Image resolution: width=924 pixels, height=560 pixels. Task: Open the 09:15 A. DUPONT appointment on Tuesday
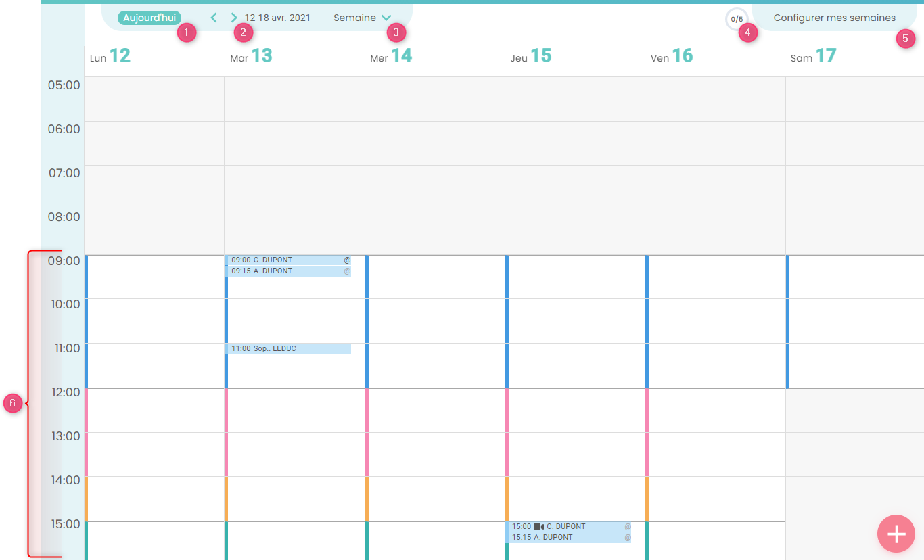pyautogui.click(x=288, y=271)
